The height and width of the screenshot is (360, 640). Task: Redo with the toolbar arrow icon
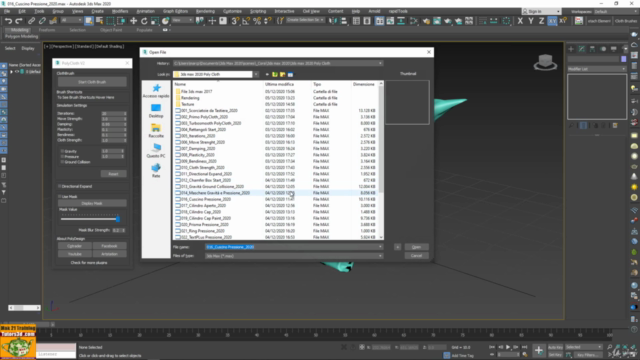pyautogui.click(x=19, y=21)
